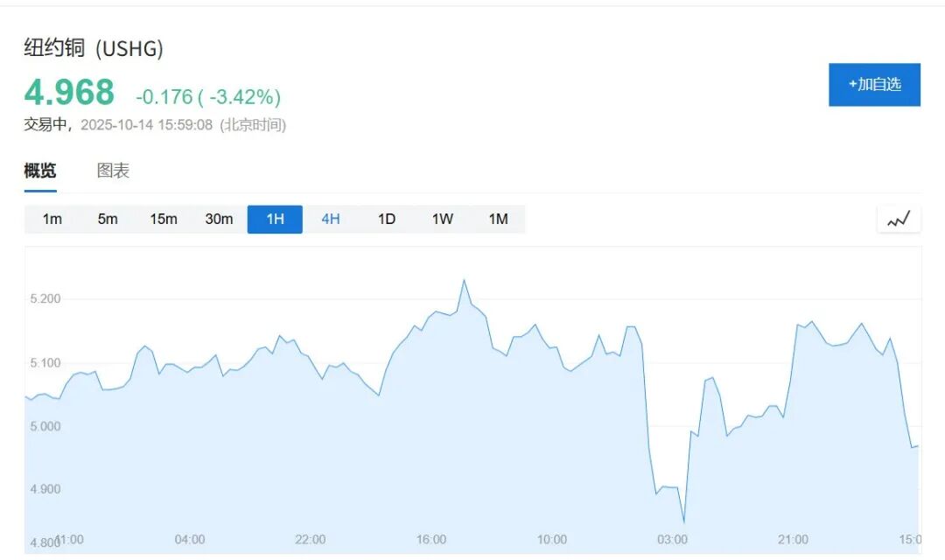Select the 5m timeframe
The image size is (945, 560).
click(108, 220)
